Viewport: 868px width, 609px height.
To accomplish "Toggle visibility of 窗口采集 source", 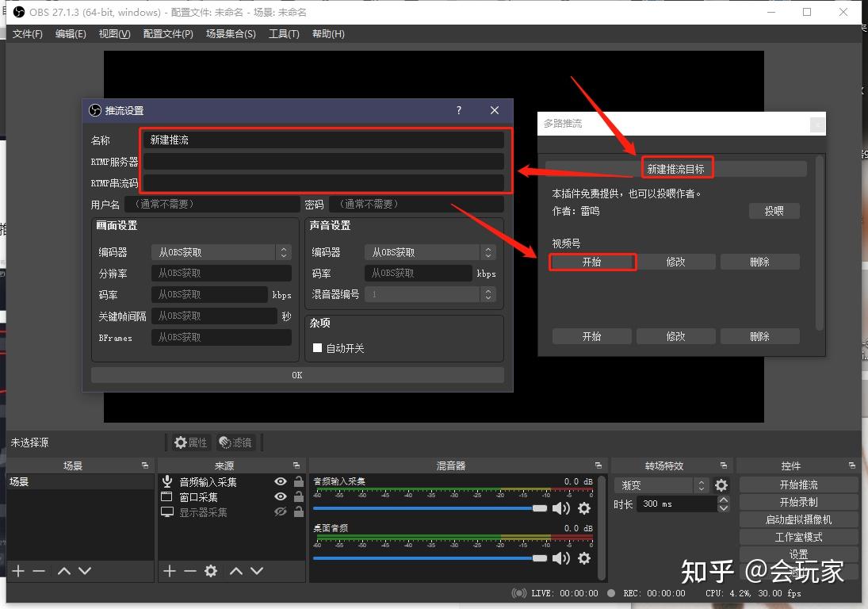I will (281, 496).
